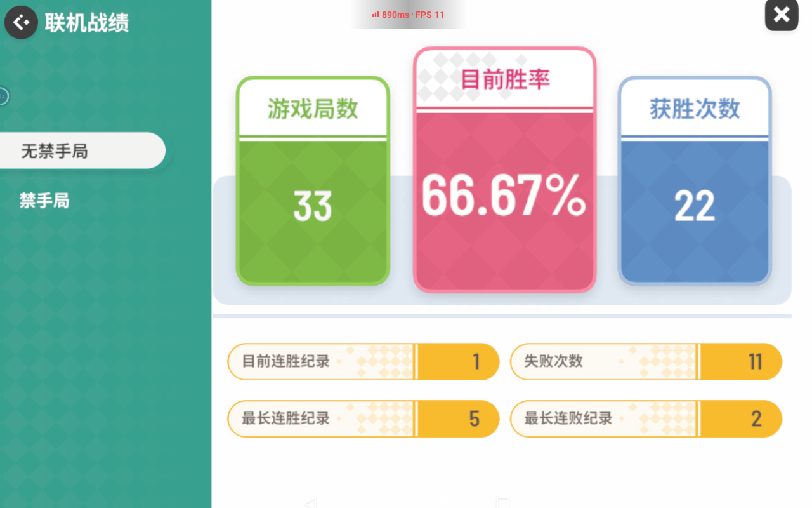Click the FPS 11 indicator text
Viewport: 812px width, 508px height.
[x=430, y=15]
